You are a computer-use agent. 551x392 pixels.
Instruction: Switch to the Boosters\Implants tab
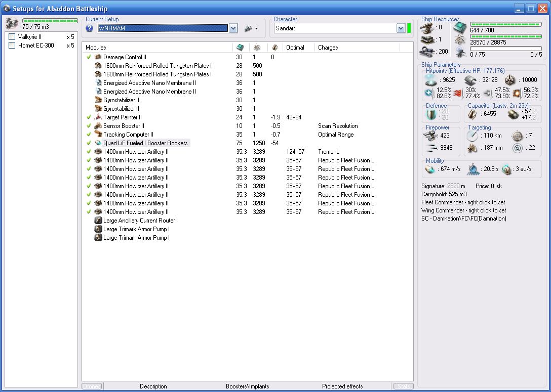coord(247,386)
